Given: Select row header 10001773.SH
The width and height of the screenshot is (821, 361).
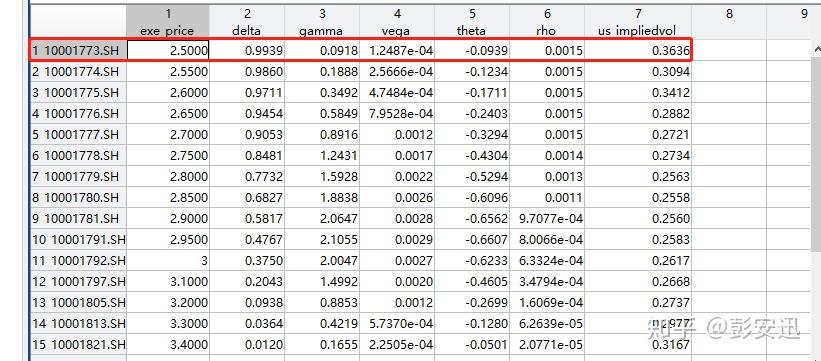Looking at the screenshot, I should pyautogui.click(x=78, y=51).
